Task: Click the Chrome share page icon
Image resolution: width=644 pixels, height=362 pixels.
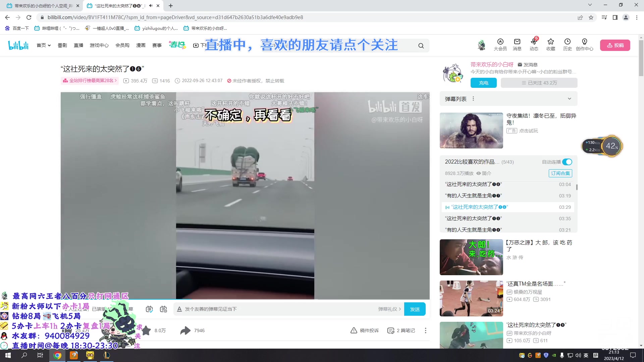Action: pos(580,17)
